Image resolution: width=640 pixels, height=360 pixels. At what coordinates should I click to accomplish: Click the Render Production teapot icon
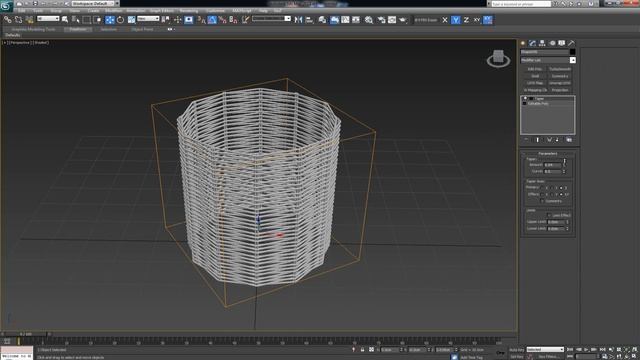pos(403,20)
